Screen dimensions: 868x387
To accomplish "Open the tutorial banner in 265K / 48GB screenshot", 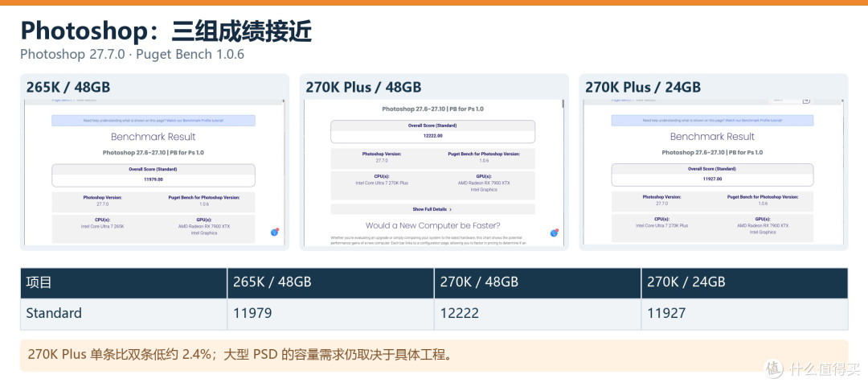I will [x=154, y=121].
